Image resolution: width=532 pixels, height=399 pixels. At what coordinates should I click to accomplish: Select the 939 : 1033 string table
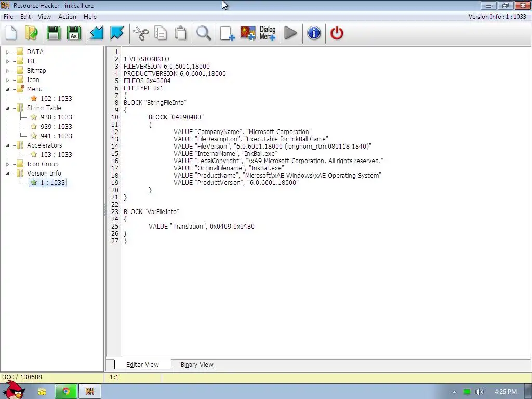pos(56,127)
